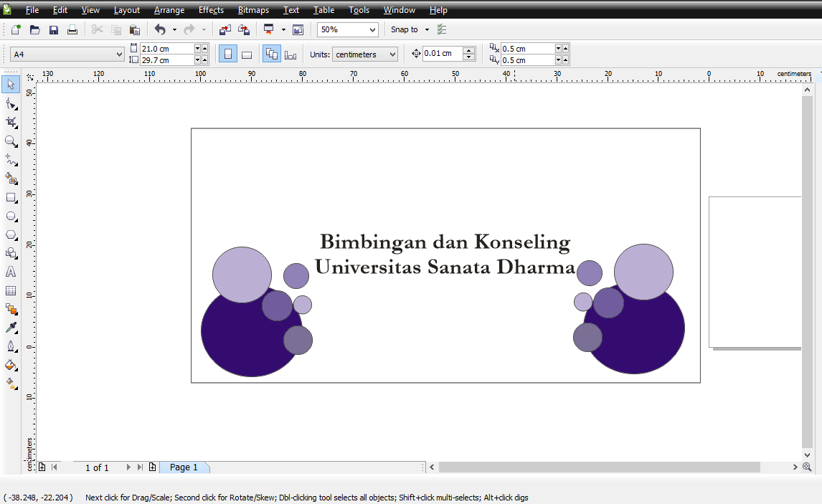Activate the Zoom tool in the toolbox
Screen dimensions: 822x504
11,141
